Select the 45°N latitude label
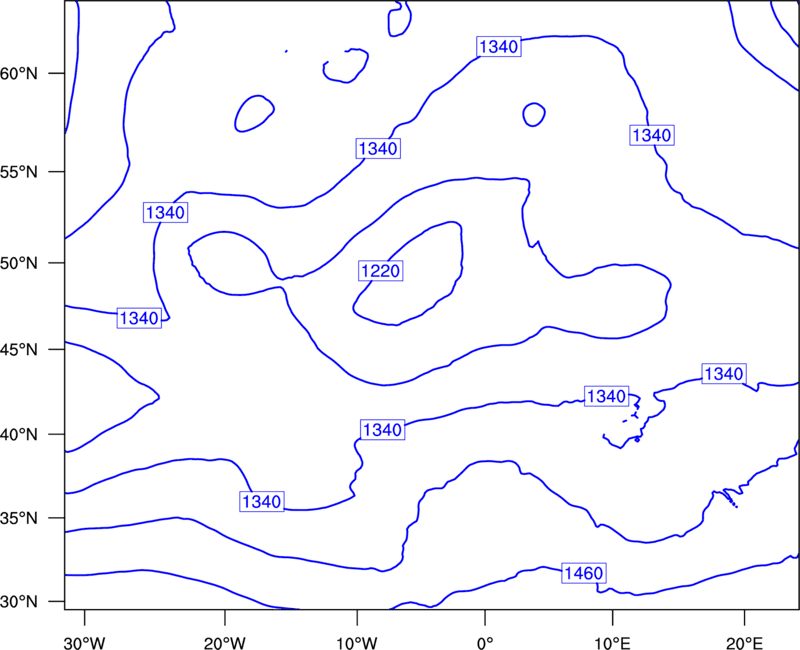800x650 pixels. tap(19, 350)
